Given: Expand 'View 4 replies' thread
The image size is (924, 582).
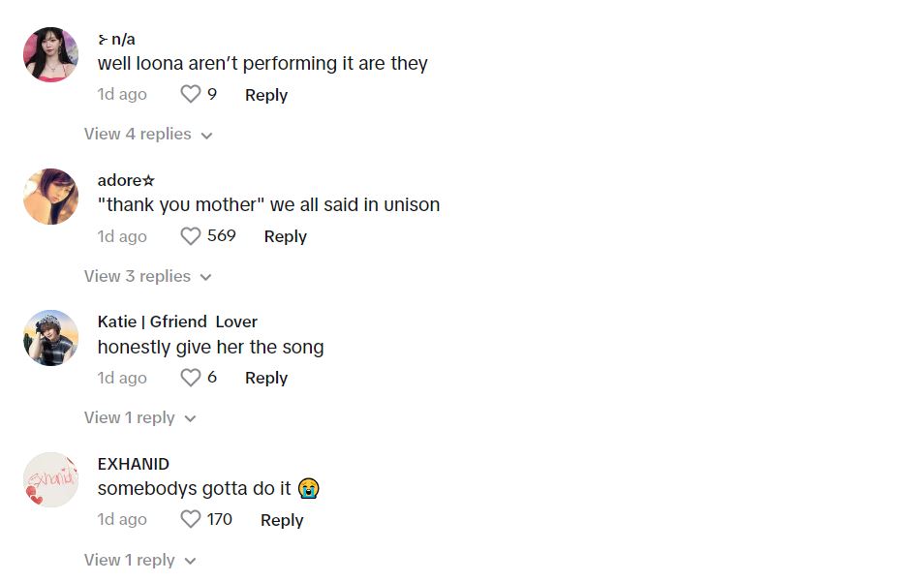Looking at the screenshot, I should click(147, 135).
